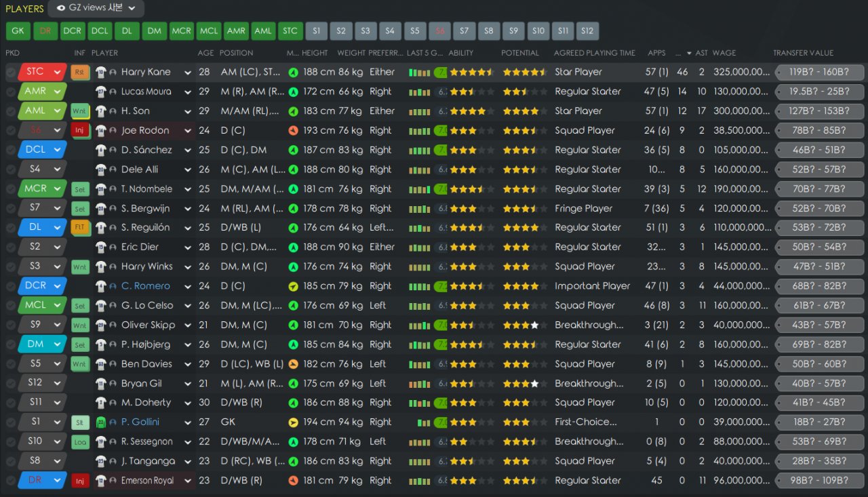Click the shirt icon beside M. Doherty
This screenshot has height=497, width=868.
[x=101, y=403]
